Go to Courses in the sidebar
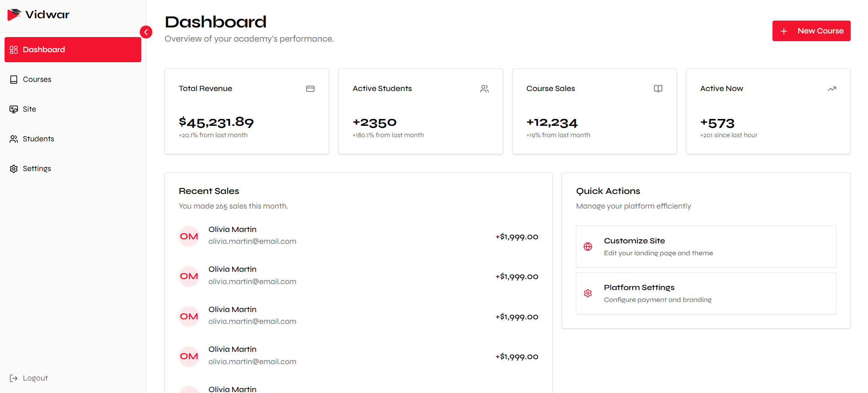868x393 pixels. coord(73,79)
